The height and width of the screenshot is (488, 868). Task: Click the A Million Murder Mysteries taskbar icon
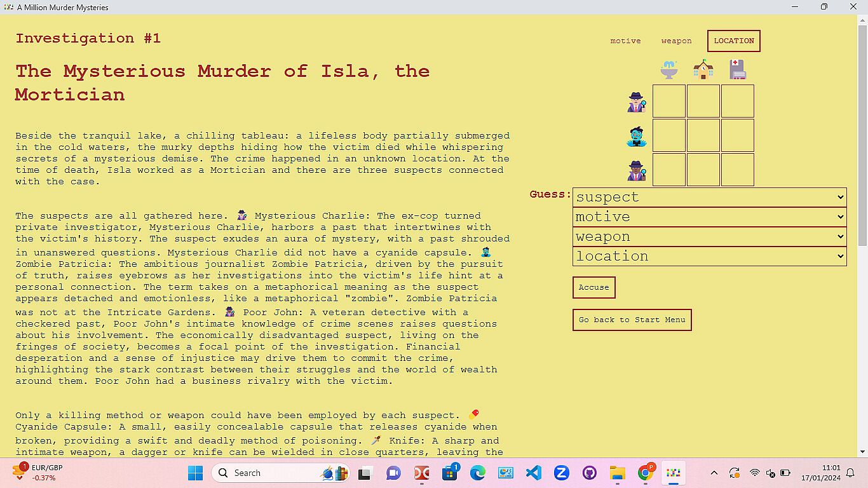point(674,473)
